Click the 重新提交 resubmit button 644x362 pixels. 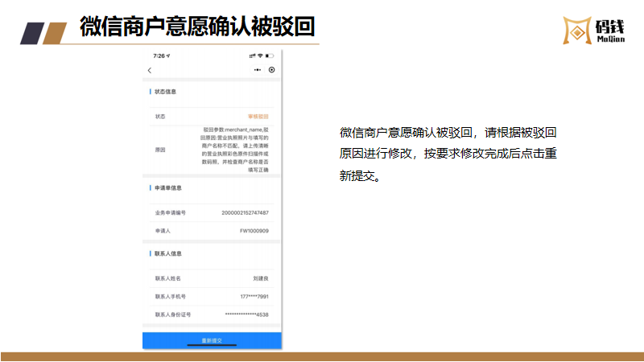point(212,341)
